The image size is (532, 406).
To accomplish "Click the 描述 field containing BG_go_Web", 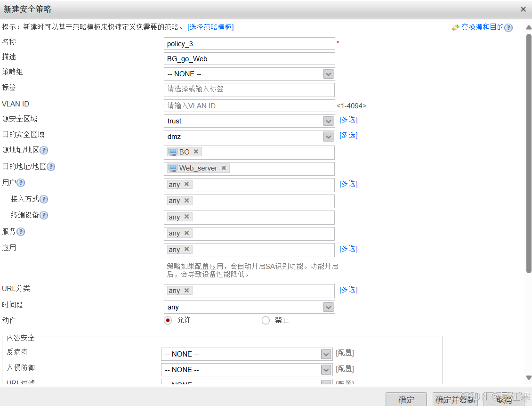I will [250, 59].
